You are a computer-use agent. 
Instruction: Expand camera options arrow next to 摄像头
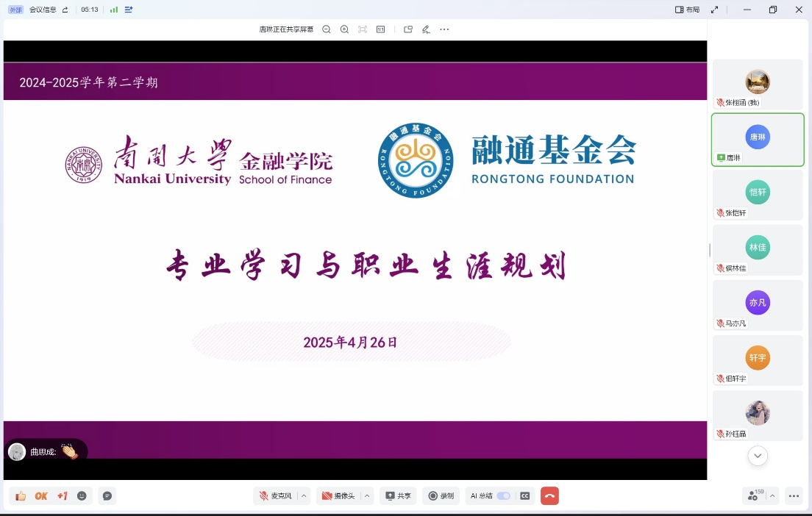[x=367, y=496]
